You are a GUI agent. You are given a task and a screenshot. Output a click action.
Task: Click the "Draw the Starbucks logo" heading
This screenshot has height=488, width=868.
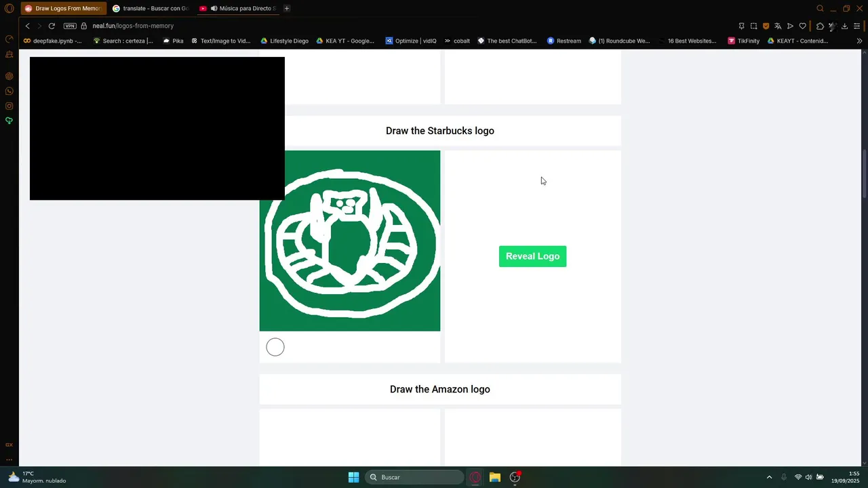pos(440,131)
